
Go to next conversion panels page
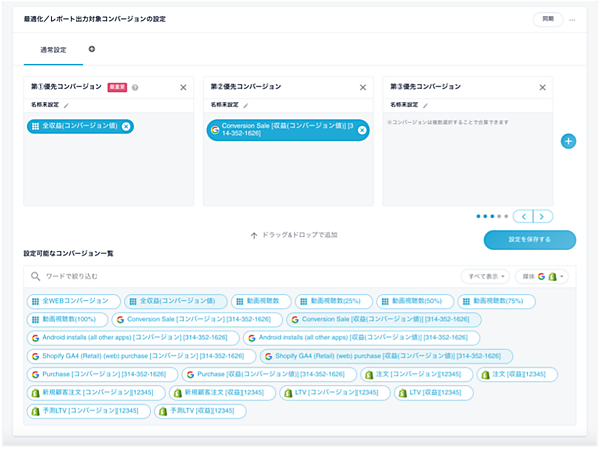click(x=543, y=217)
